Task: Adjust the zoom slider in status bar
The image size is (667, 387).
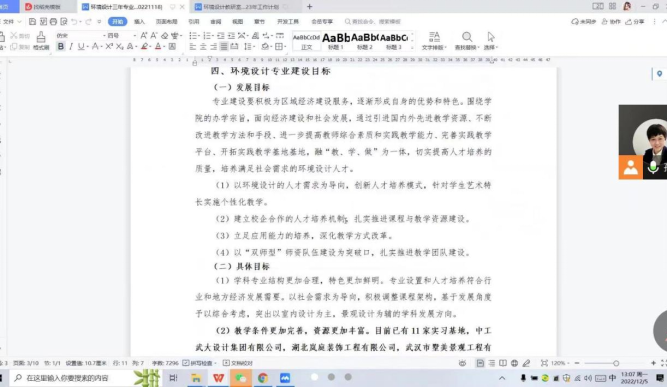Action: [616, 363]
